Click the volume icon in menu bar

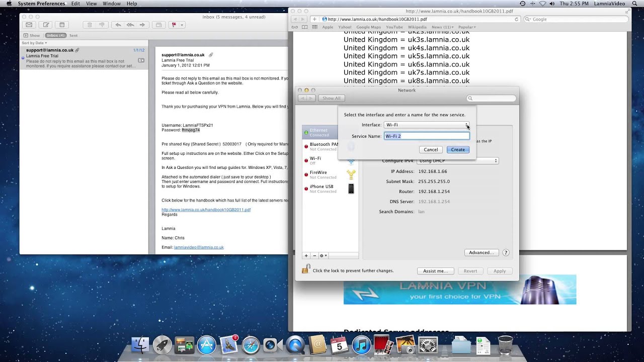coord(552,4)
